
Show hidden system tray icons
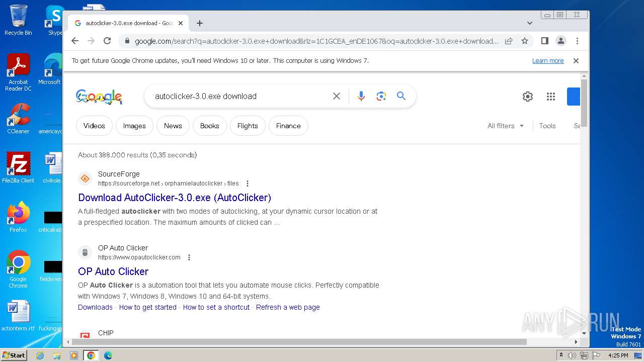pyautogui.click(x=561, y=355)
